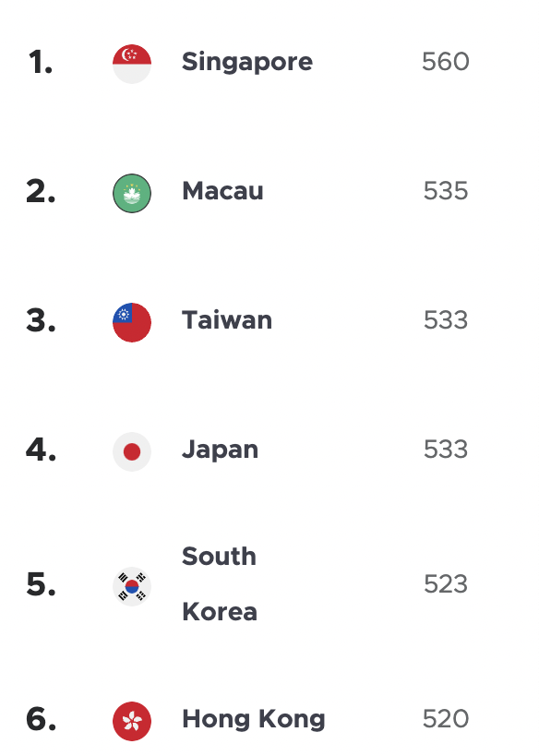Viewport: 539px width, 756px height.
Task: Click South Korea's score of 523
Action: tap(446, 584)
